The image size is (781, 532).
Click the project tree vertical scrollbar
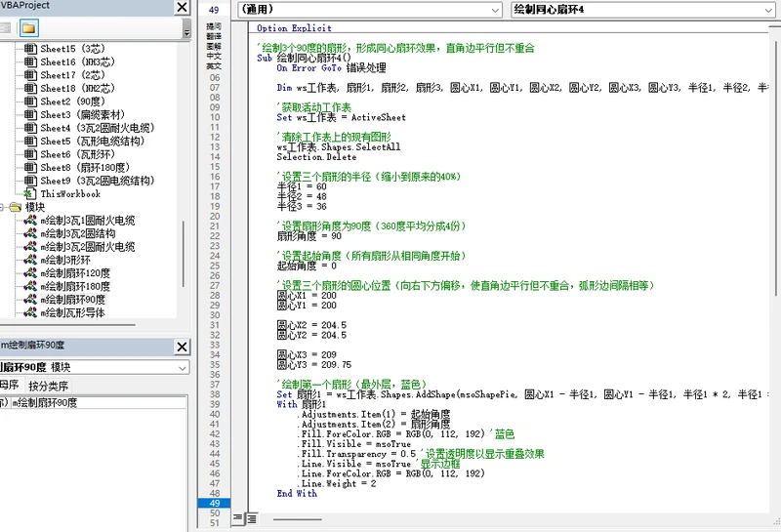pos(184,254)
